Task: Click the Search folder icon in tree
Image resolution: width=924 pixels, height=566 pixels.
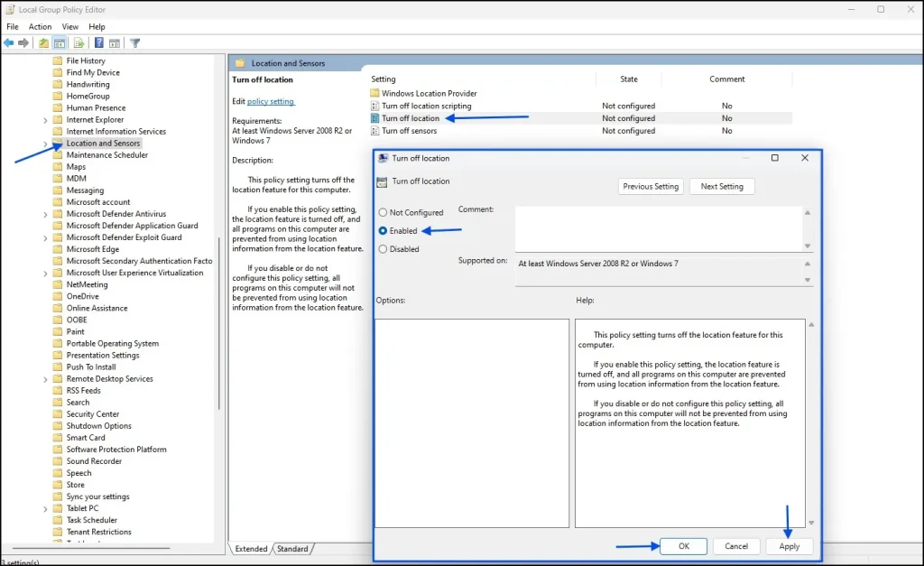Action: click(x=57, y=402)
